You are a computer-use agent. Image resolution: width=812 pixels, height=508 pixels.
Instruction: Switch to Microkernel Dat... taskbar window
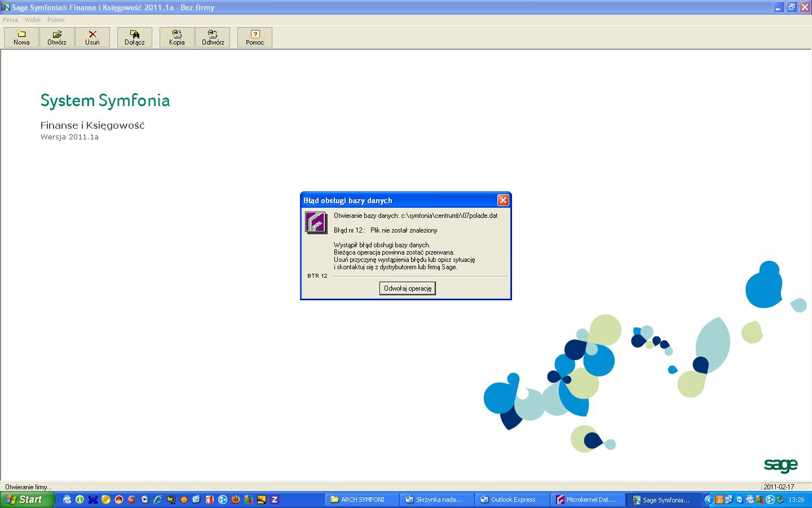coord(587,500)
